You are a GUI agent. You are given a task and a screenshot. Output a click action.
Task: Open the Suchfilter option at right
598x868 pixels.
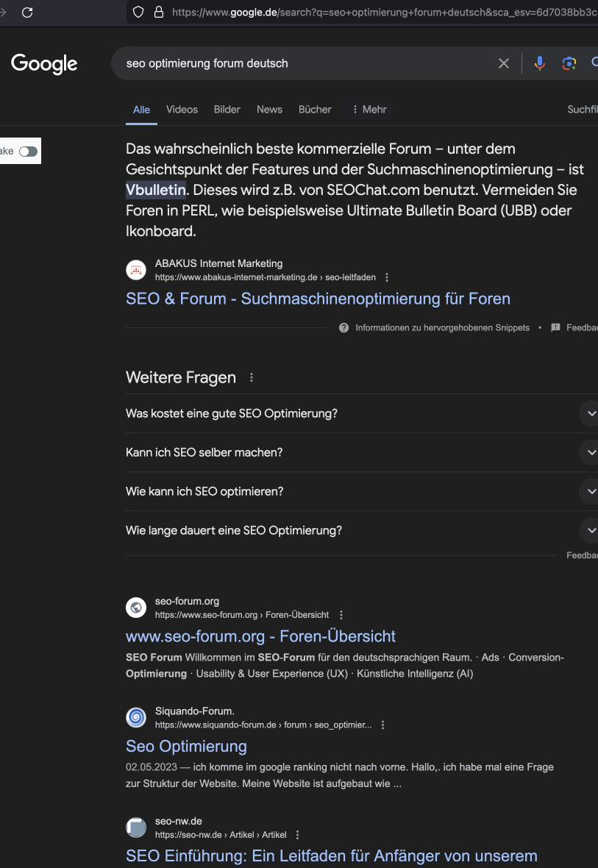583,110
